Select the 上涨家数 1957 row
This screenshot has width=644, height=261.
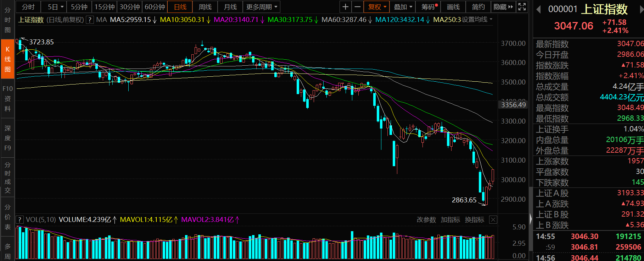pos(589,161)
